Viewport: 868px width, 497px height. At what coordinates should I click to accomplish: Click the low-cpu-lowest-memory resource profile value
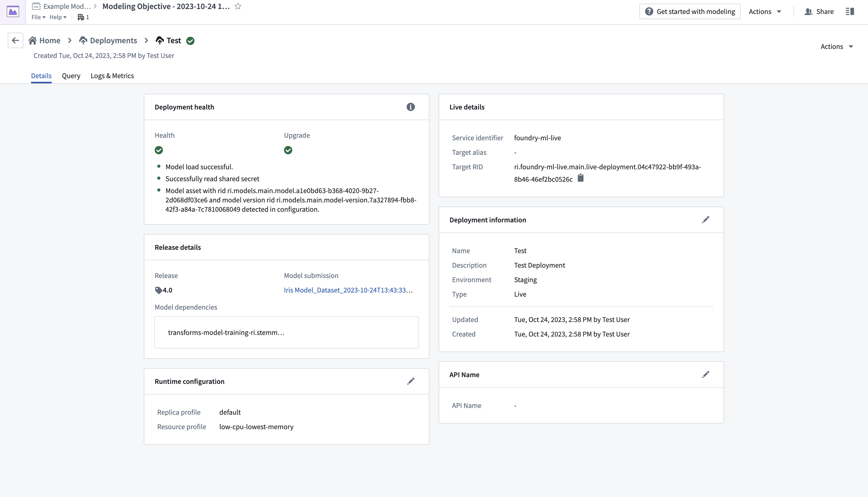click(256, 427)
